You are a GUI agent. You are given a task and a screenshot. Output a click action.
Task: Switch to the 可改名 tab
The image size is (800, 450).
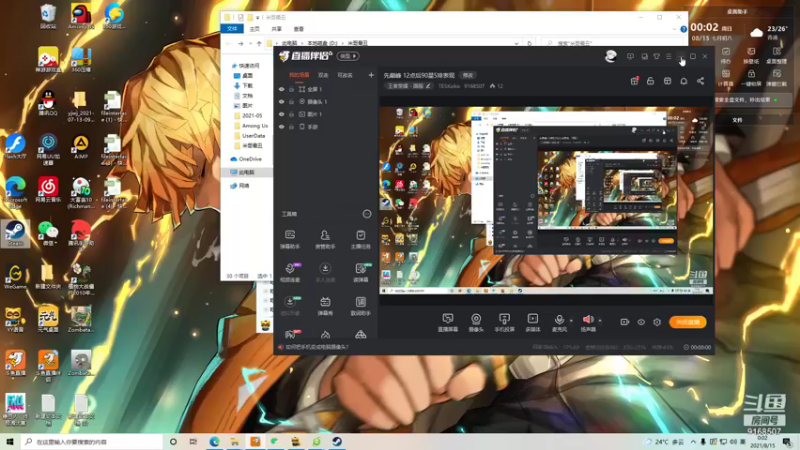coord(345,75)
